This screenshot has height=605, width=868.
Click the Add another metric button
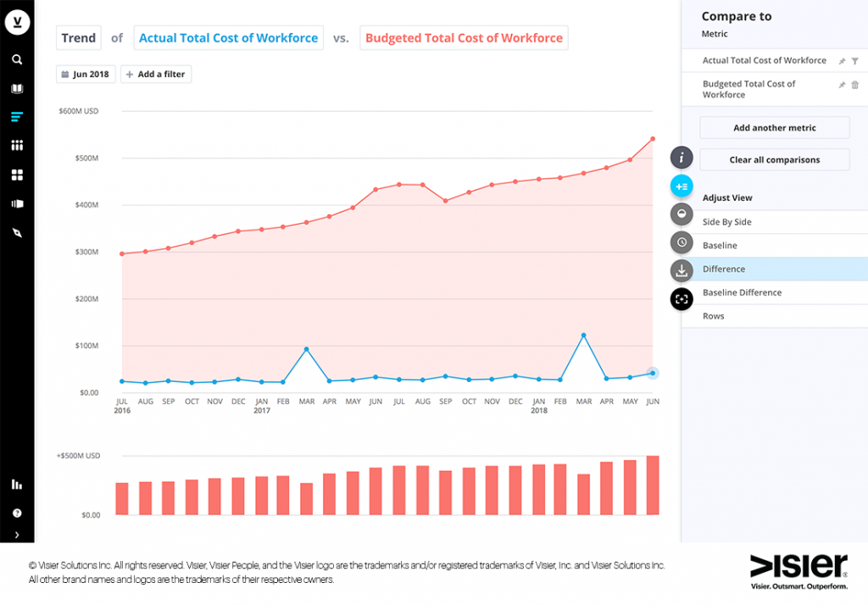point(774,127)
